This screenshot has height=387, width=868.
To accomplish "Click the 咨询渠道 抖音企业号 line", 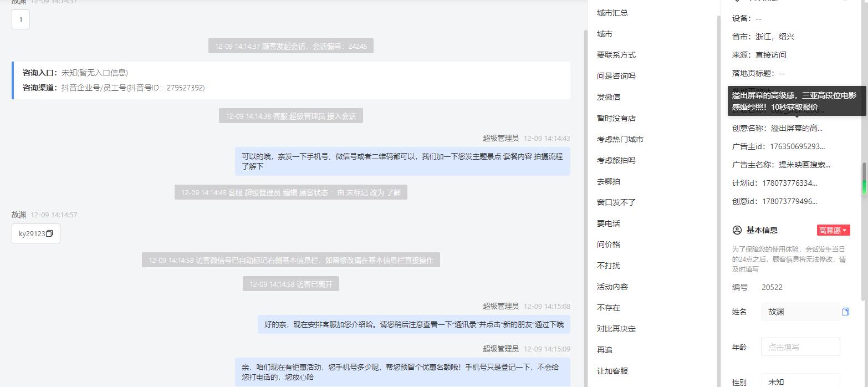I will click(x=114, y=88).
